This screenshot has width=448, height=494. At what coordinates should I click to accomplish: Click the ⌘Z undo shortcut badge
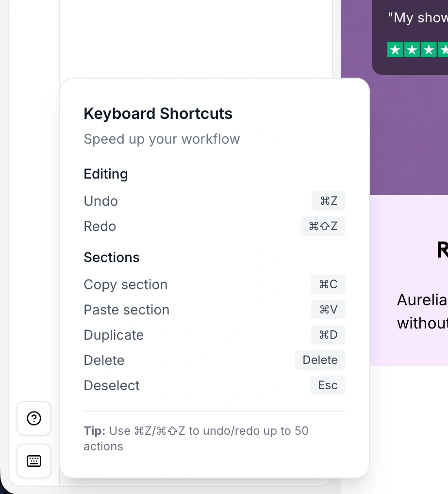pos(329,201)
